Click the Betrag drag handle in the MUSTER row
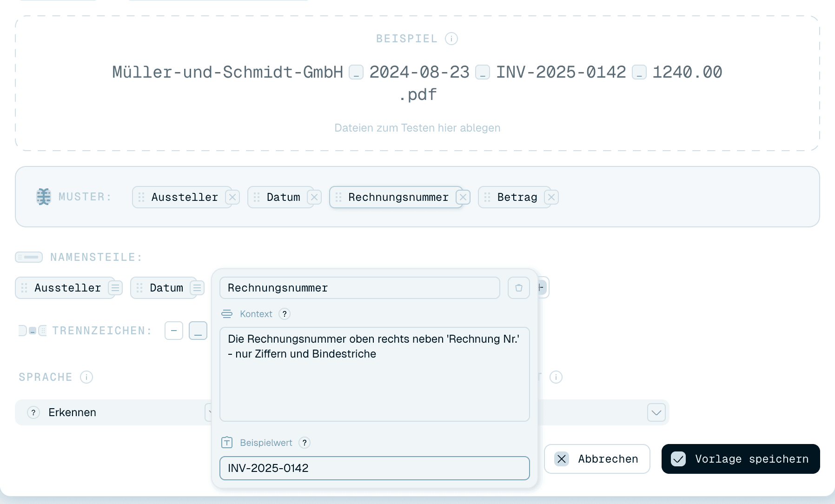Screen dimensions: 835x504 pyautogui.click(x=487, y=197)
